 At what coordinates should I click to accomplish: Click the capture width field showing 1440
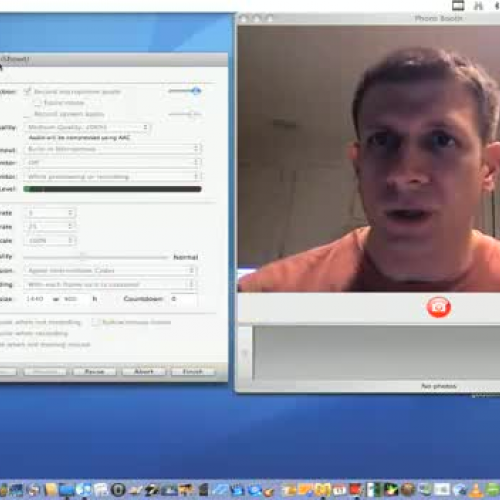click(x=37, y=299)
